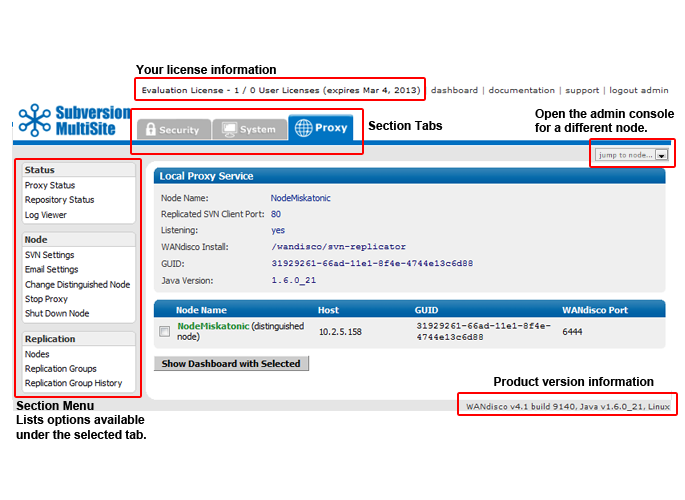
Task: Open the Log Viewer
Action: coord(46,215)
